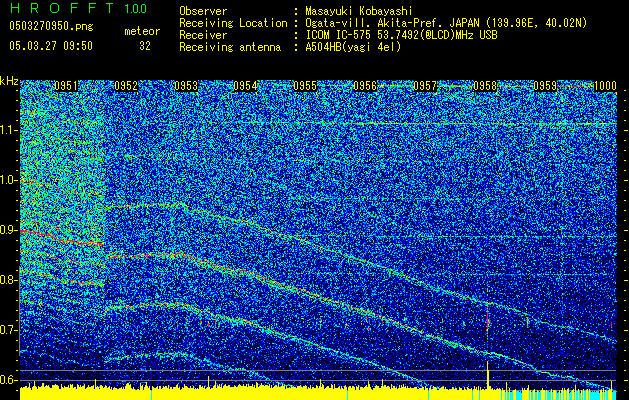Click the 0.8 kHz axis label
The width and height of the screenshot is (629, 400).
tap(9, 280)
